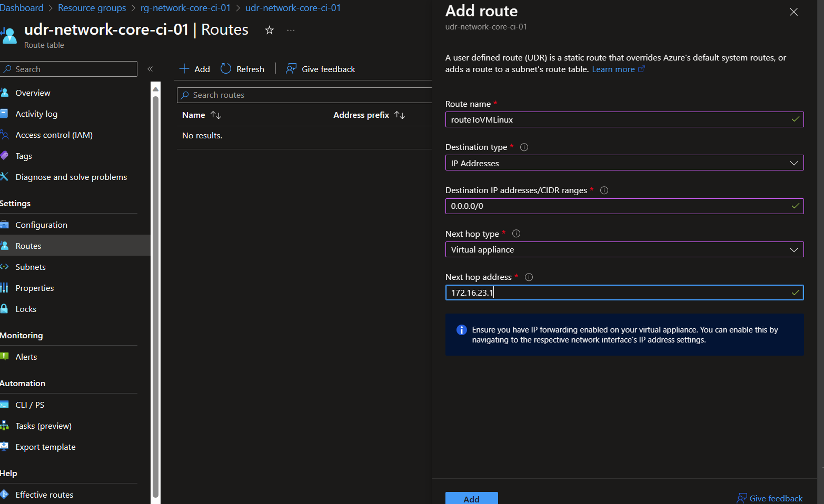The width and height of the screenshot is (824, 504).
Task: Open Give feedback in the toolbar
Action: pos(320,69)
